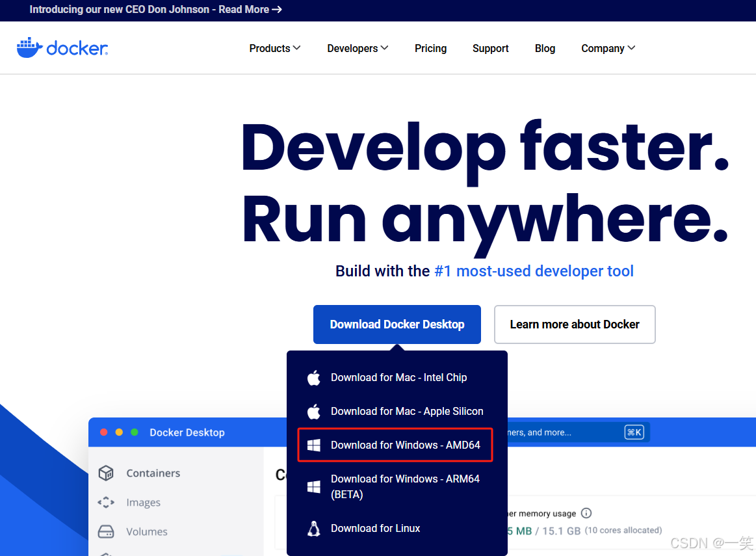The image size is (756, 556).
Task: Click the red window dot in Docker Desktop
Action: [103, 432]
